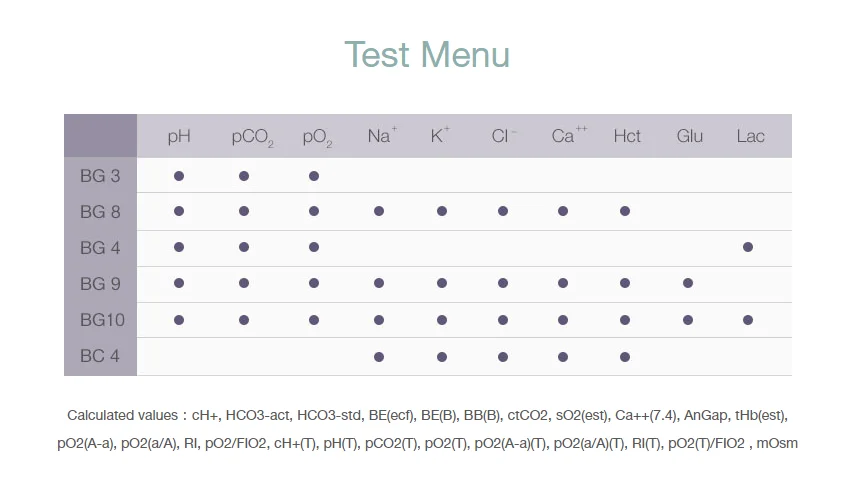Image resolution: width=850 pixels, height=490 pixels.
Task: Select the BG10 row label
Action: point(100,320)
